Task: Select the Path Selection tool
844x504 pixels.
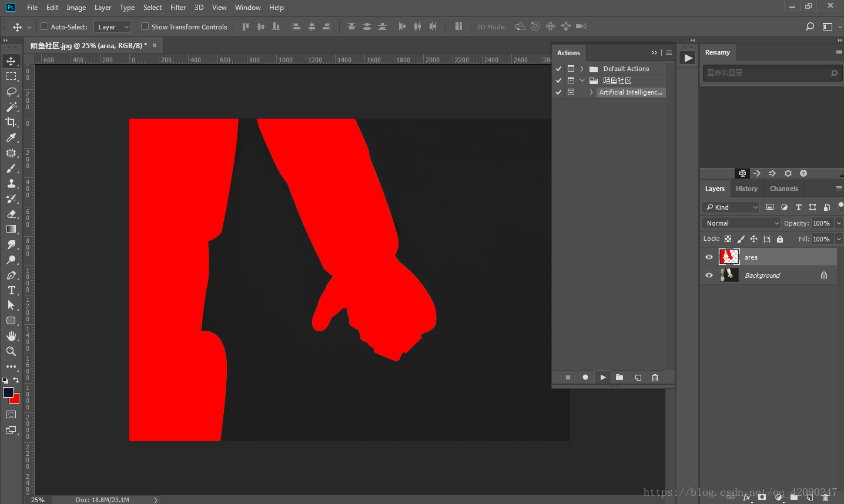Action: (x=11, y=305)
